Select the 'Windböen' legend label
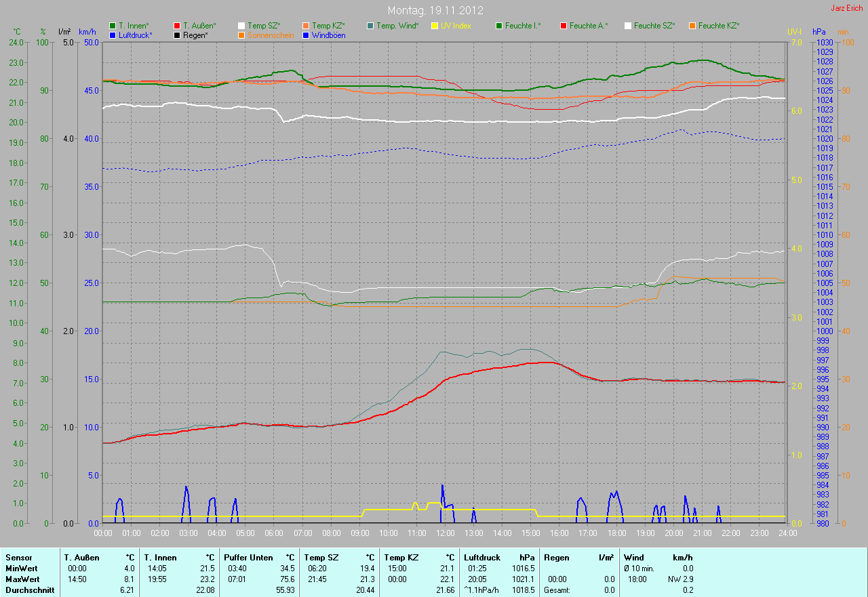Image resolution: width=868 pixels, height=597 pixels. [328, 35]
